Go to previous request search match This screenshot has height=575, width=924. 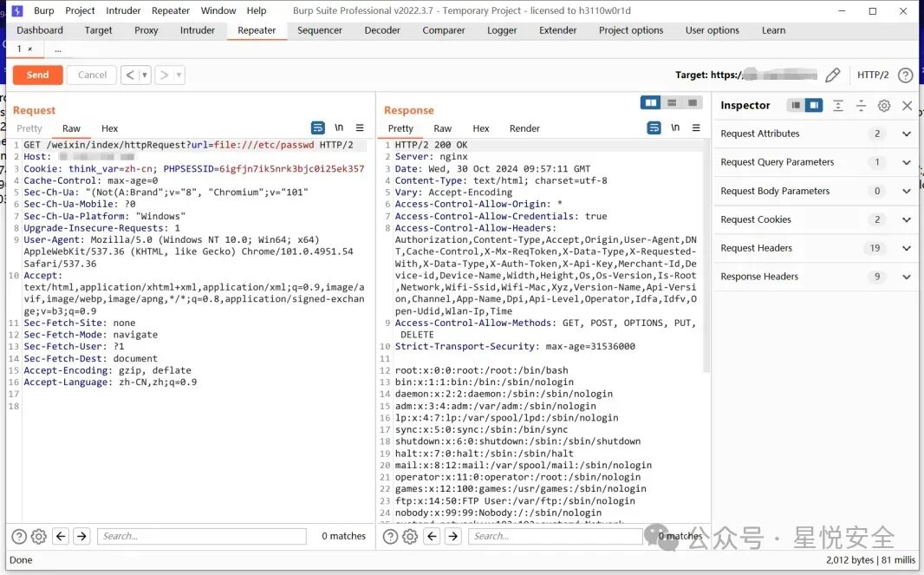point(61,536)
